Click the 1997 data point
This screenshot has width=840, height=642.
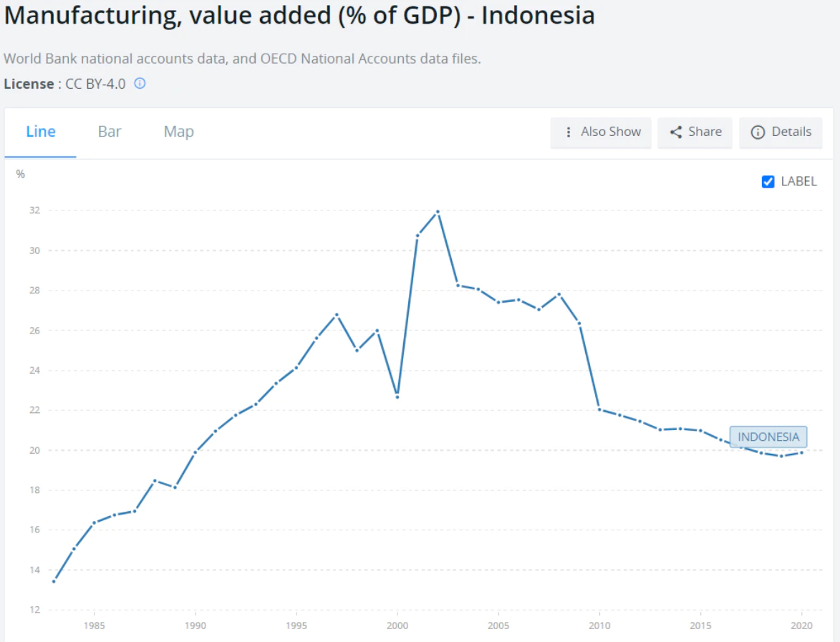[x=337, y=315]
